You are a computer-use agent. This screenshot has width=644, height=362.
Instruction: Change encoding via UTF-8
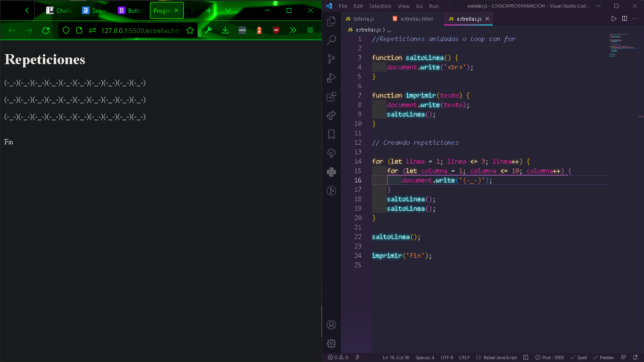[447, 357]
